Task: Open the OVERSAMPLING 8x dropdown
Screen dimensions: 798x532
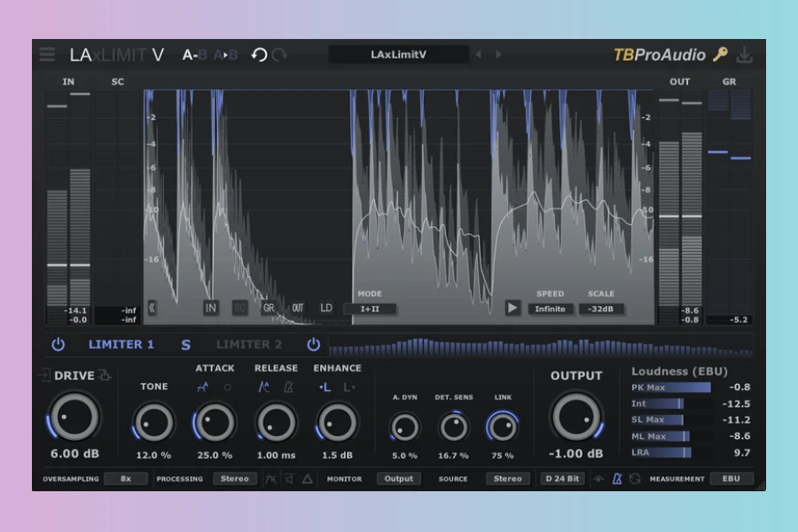Action: (126, 479)
